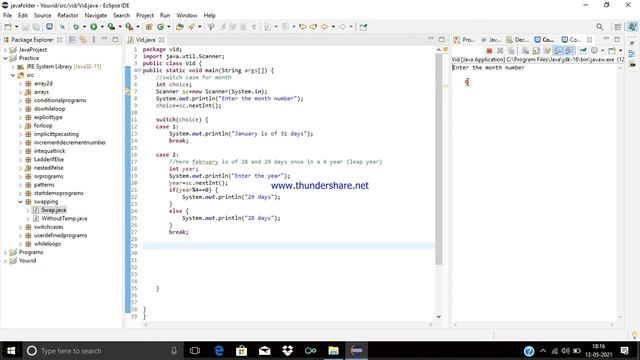Click Remove Launch icon in console toolbar
This screenshot has height=360, width=640.
coord(500,51)
